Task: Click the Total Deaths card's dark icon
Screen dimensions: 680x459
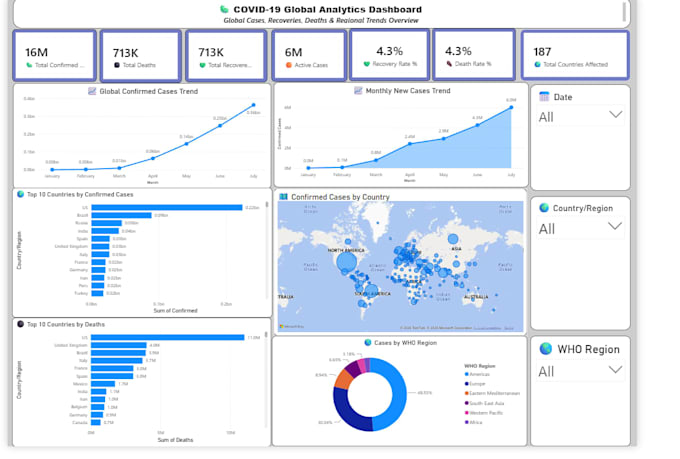Action: pyautogui.click(x=117, y=65)
